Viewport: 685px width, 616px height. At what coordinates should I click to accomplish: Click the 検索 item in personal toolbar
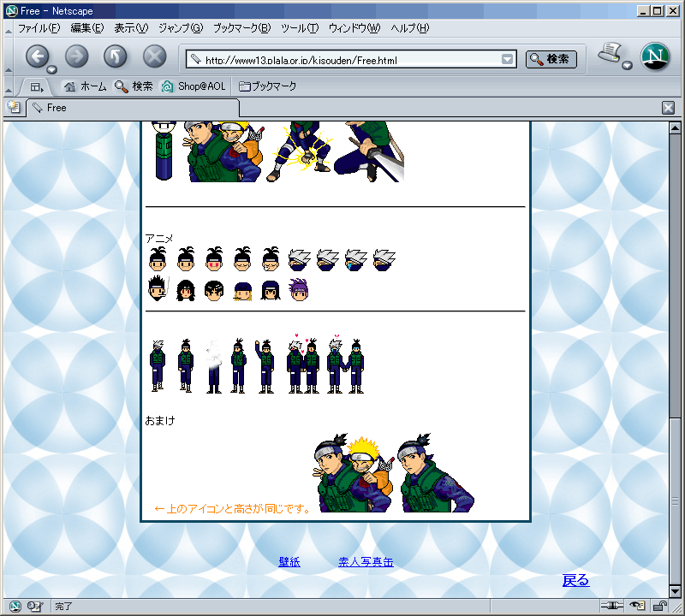(x=134, y=86)
